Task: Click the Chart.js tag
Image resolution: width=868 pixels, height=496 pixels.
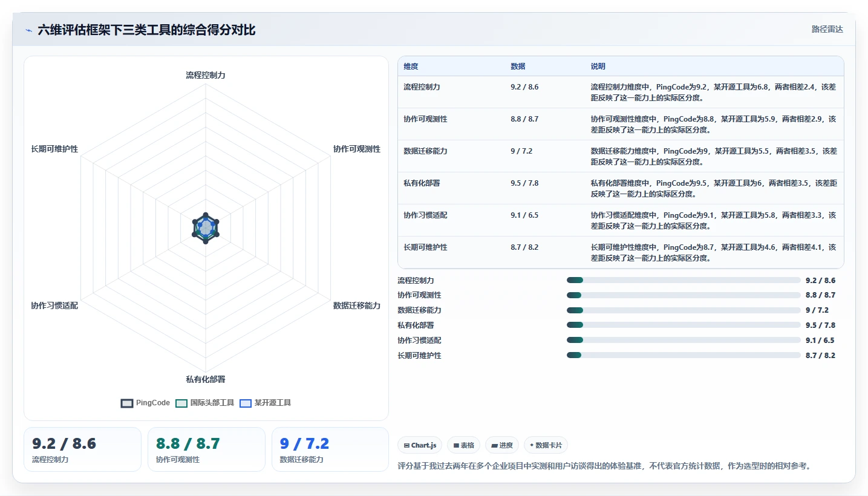Action: (420, 445)
